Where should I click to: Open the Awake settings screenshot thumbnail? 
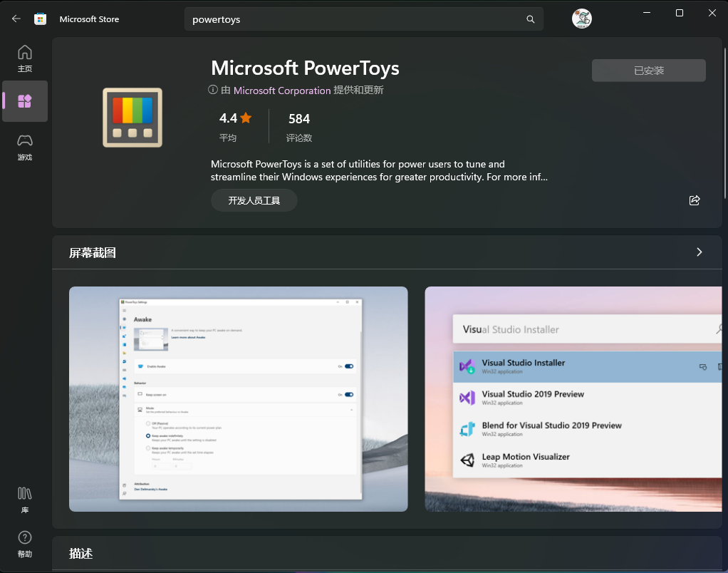tap(238, 398)
